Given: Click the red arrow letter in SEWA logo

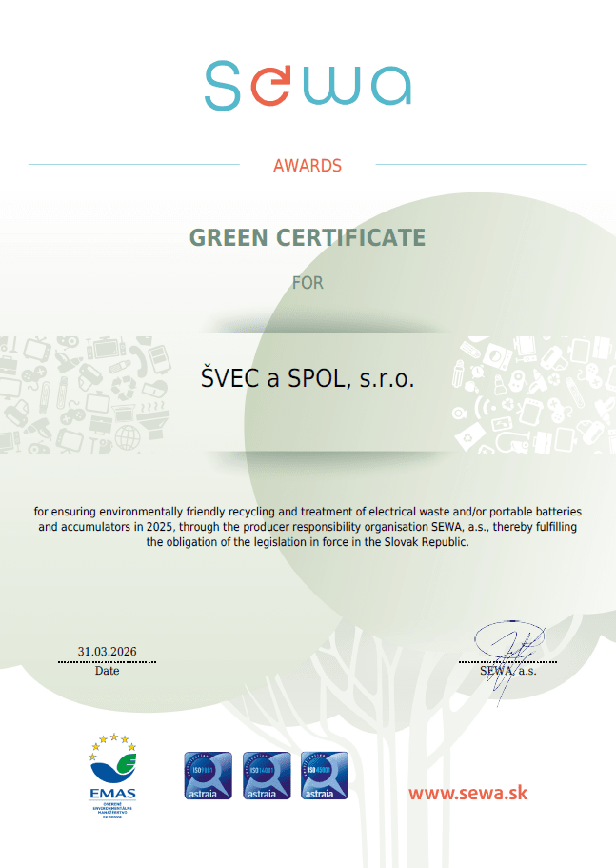Looking at the screenshot, I should 269,87.
